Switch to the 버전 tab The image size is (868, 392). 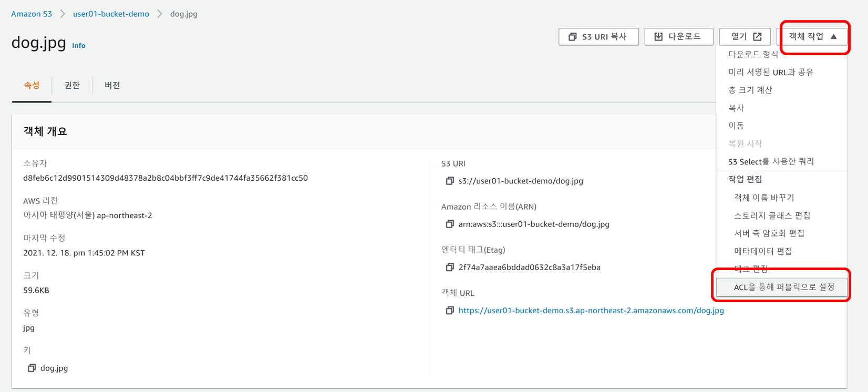click(112, 85)
